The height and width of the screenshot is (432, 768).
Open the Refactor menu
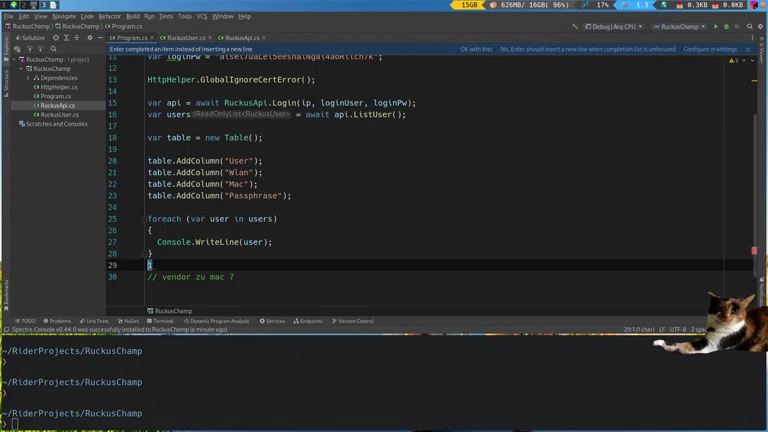110,16
